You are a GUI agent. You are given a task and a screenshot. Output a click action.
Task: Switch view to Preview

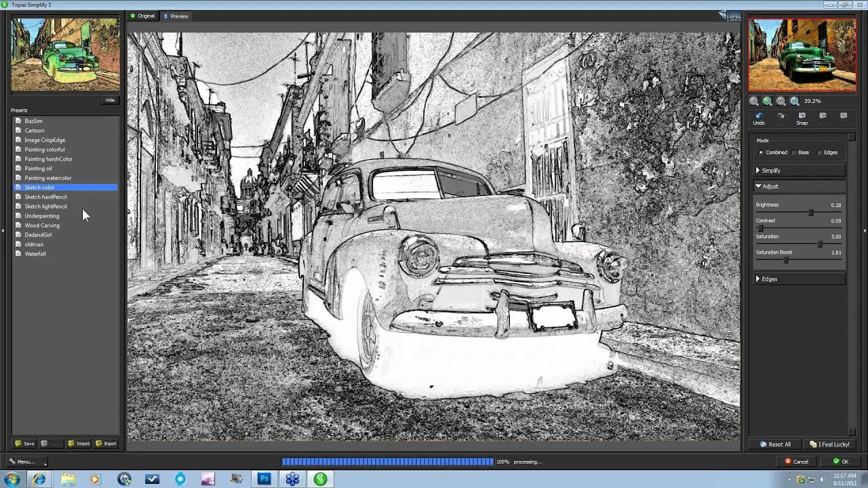click(176, 16)
